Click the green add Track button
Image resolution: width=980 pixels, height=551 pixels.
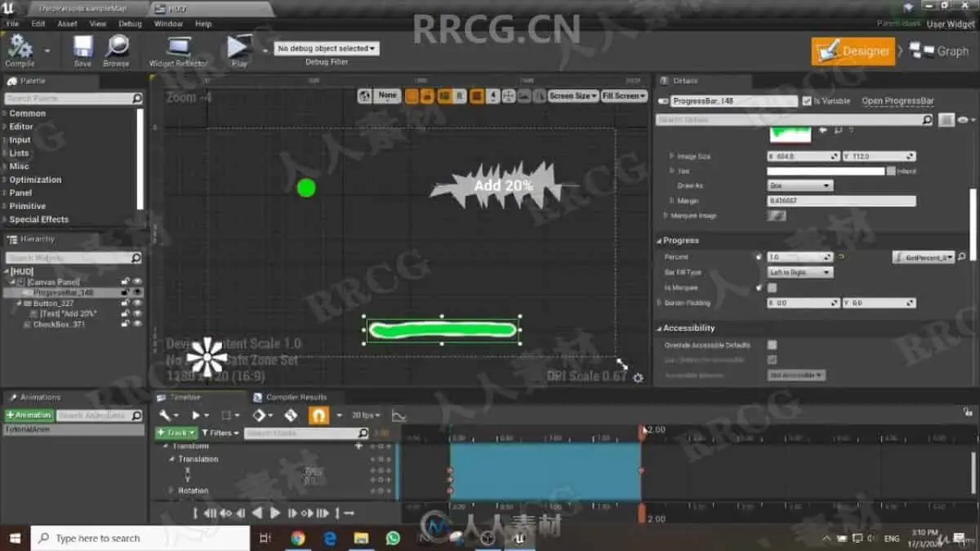[176, 433]
